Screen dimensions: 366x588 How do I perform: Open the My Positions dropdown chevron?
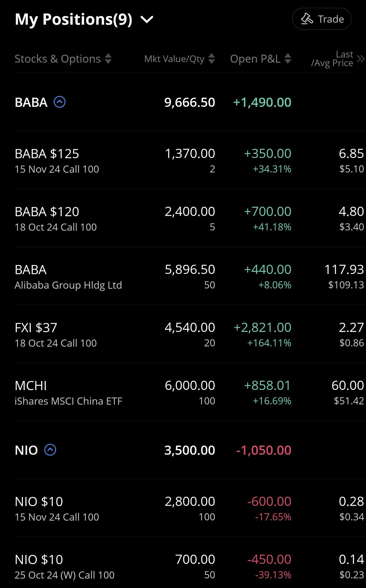(x=147, y=19)
